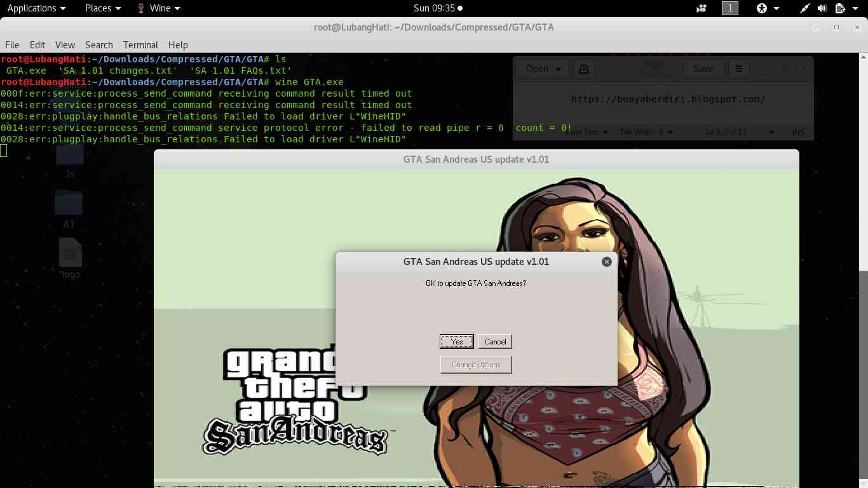
Task: Click 'SA 1.01 FAQs.txt' in terminal output
Action: pos(241,71)
